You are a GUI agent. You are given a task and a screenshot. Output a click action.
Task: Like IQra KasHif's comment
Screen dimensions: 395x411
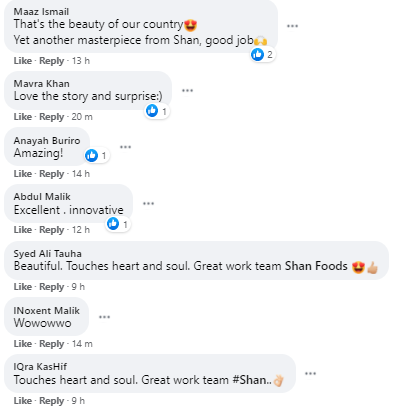coord(23,400)
